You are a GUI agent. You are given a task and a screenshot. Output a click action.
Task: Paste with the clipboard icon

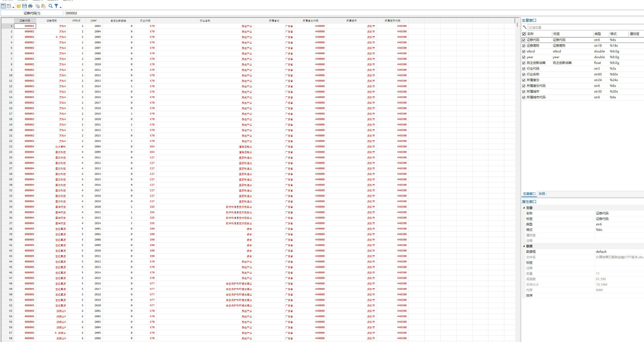tap(43, 6)
